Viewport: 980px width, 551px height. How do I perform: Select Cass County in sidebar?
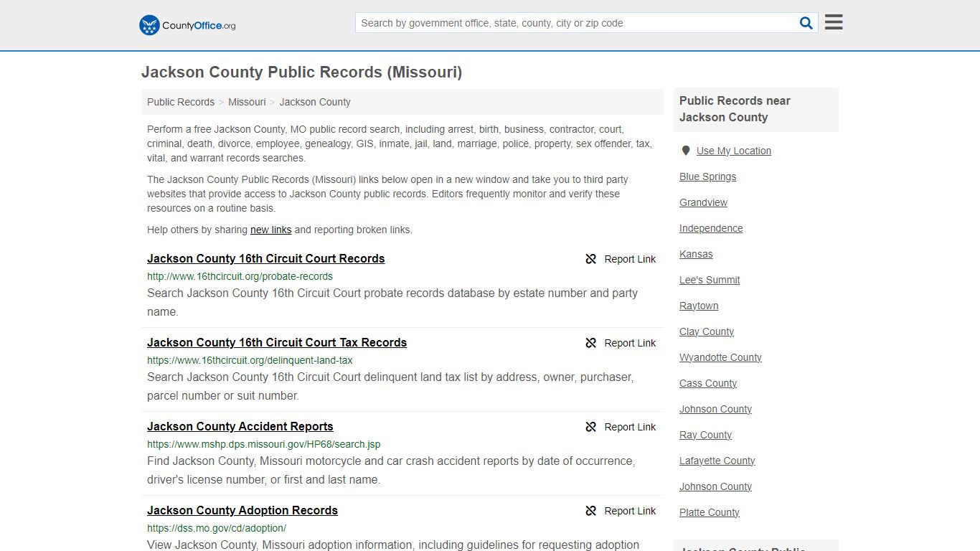[708, 383]
